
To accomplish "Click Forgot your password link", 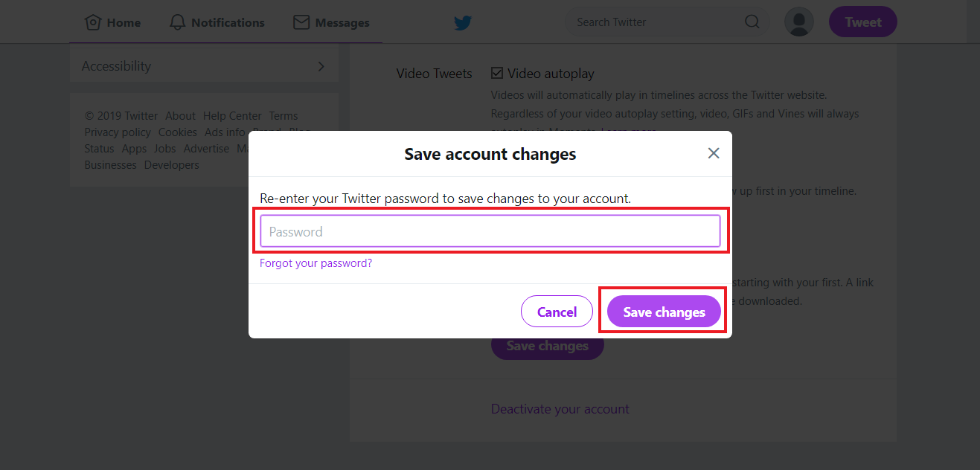I will click(316, 263).
